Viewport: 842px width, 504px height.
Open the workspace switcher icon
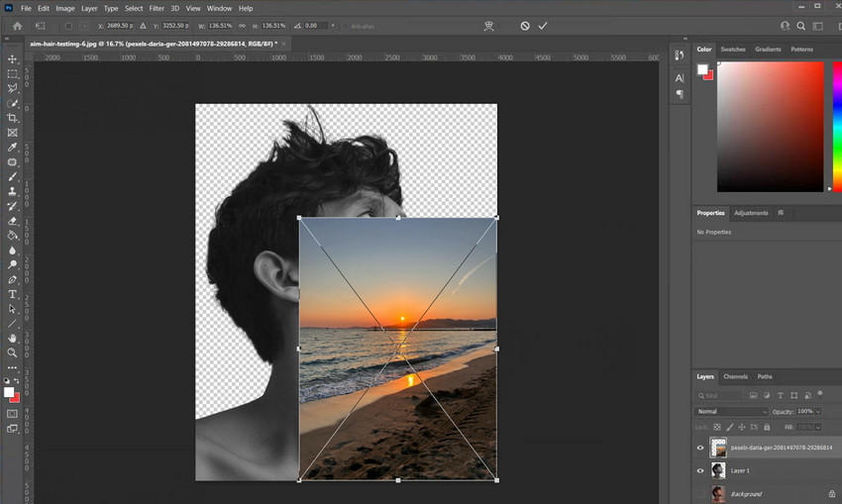point(817,26)
